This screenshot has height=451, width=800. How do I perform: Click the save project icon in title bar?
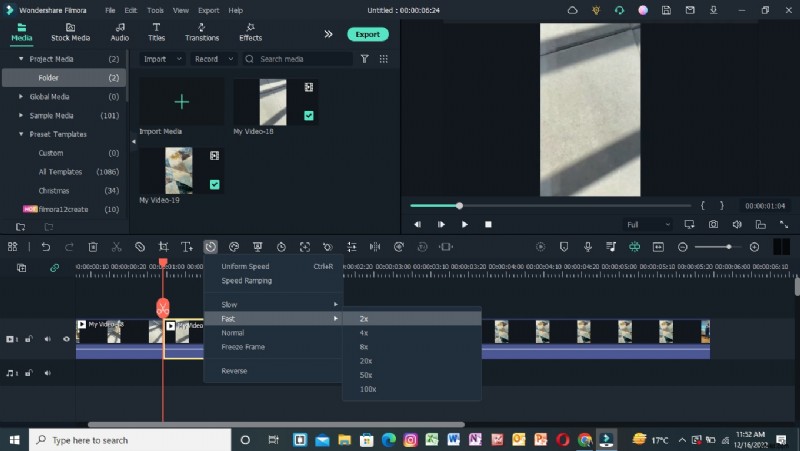click(x=666, y=10)
